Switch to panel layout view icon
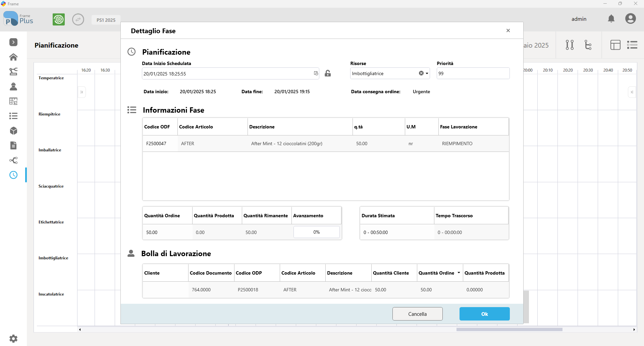This screenshot has width=644, height=346. (x=615, y=45)
